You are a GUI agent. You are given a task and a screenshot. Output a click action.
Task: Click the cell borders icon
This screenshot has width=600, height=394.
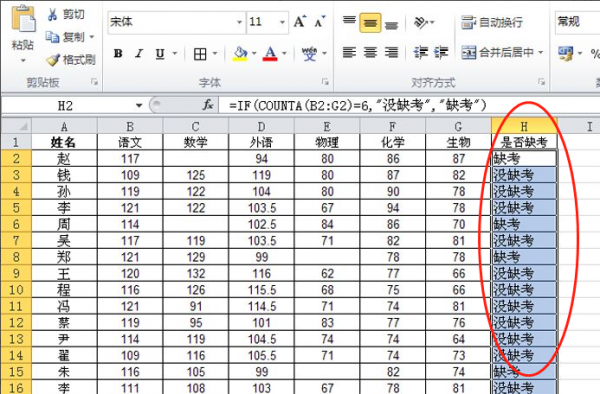point(200,54)
